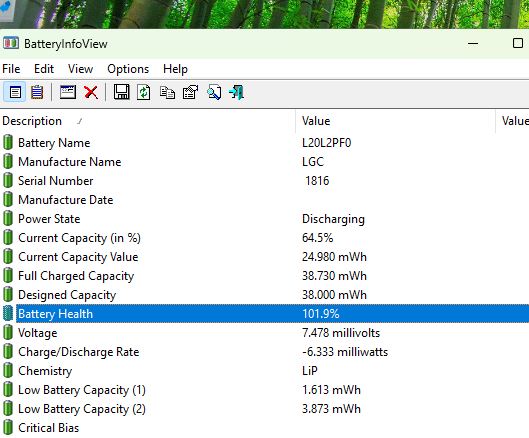The width and height of the screenshot is (529, 438).
Task: Click the BatteryInfoView title bar app icon
Action: pyautogui.click(x=11, y=43)
